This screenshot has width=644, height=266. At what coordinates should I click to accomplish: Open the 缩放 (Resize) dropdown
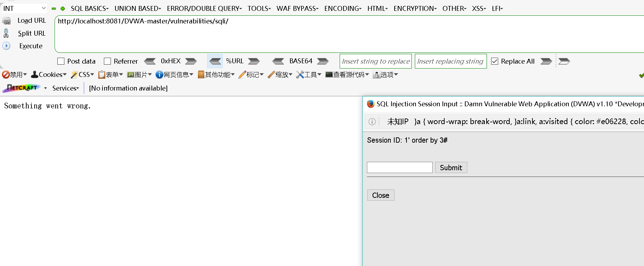(280, 74)
